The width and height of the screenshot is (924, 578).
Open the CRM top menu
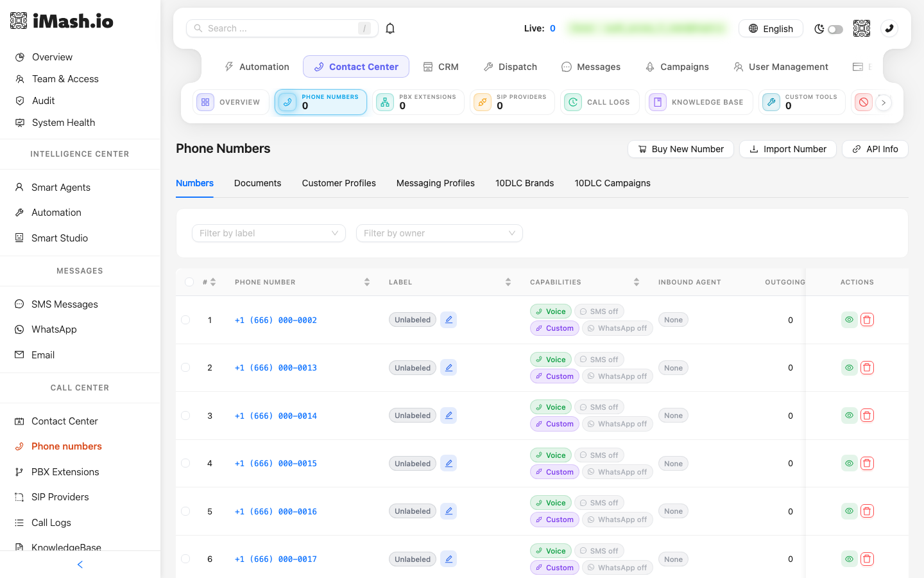click(x=441, y=67)
